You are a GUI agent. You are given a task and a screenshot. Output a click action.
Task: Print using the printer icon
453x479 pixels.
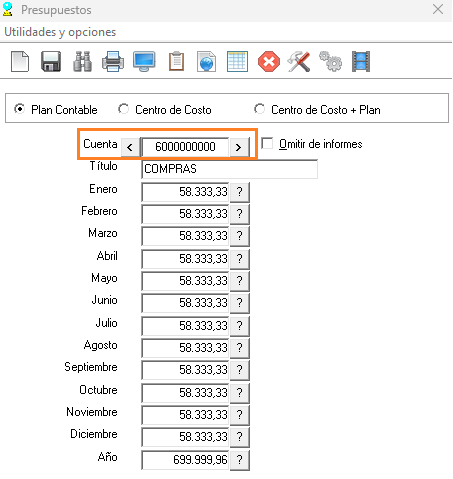pos(113,61)
